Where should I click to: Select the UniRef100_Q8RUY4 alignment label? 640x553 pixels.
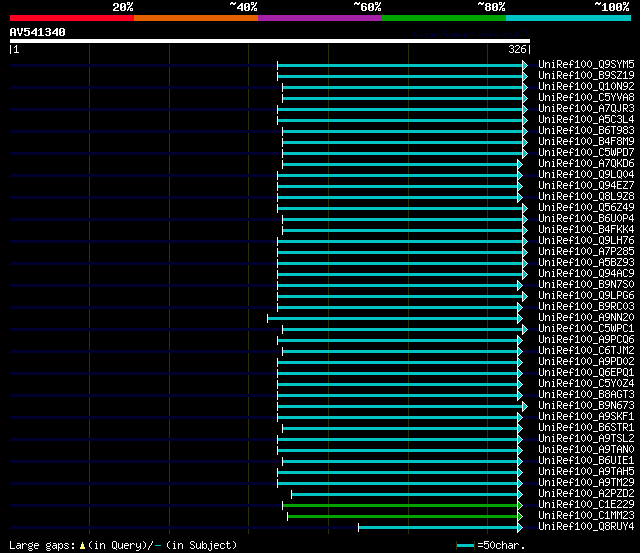[586, 526]
